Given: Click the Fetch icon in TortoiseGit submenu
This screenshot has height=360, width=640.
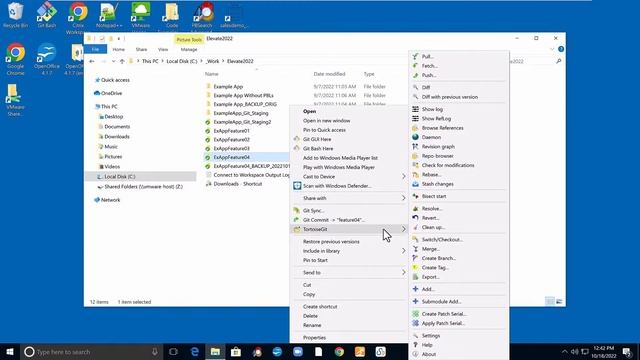Looking at the screenshot, I should [415, 66].
